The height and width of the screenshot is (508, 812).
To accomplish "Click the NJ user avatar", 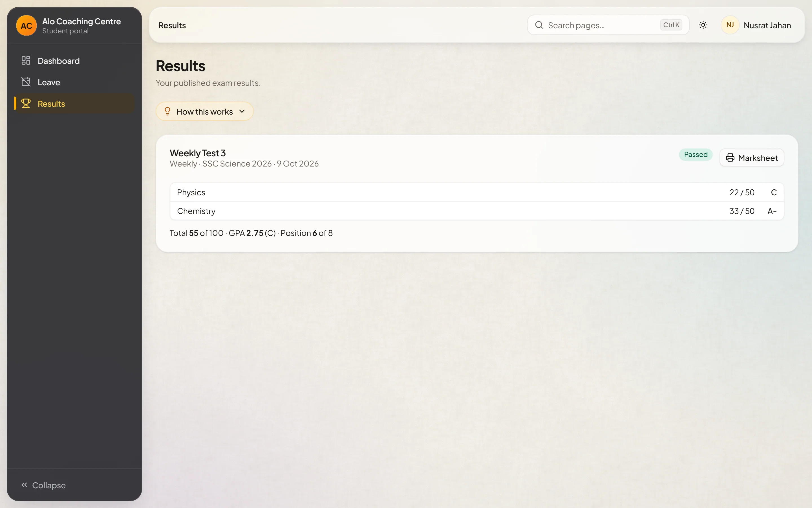I will pos(730,25).
